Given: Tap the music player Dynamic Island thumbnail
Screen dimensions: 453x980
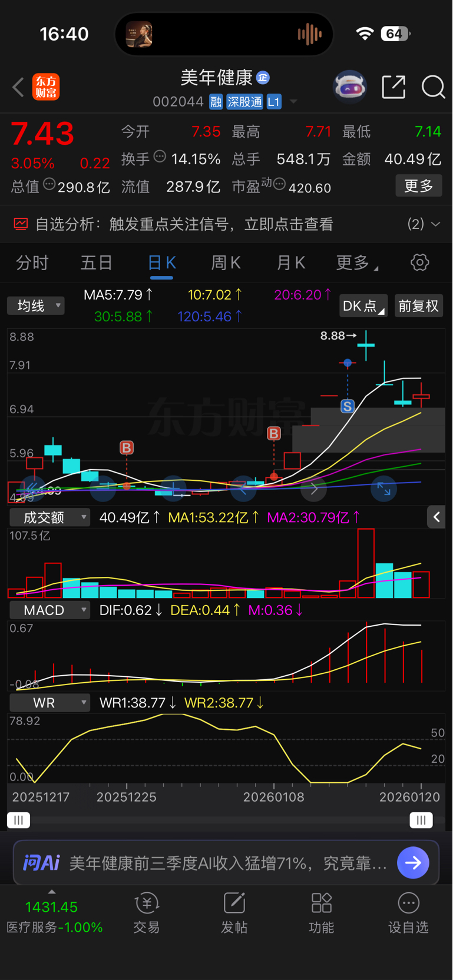Looking at the screenshot, I should click(x=140, y=34).
